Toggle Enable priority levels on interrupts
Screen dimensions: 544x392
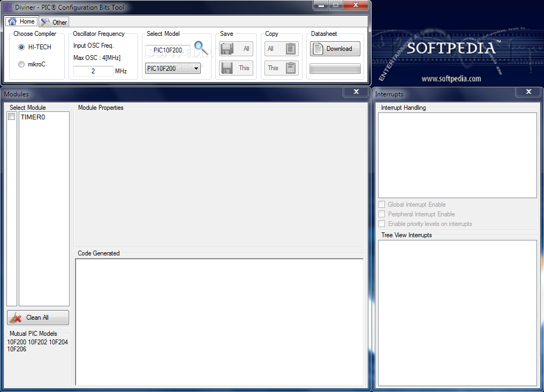coord(382,224)
